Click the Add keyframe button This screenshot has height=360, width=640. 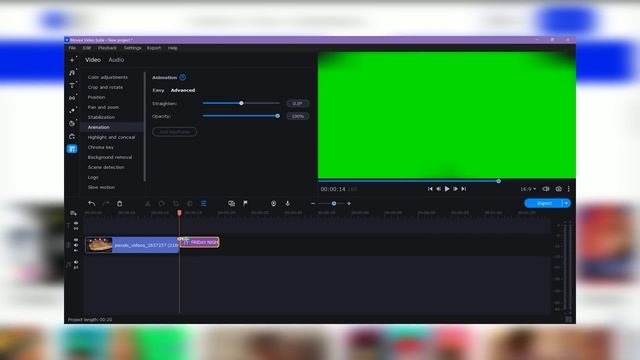point(174,132)
